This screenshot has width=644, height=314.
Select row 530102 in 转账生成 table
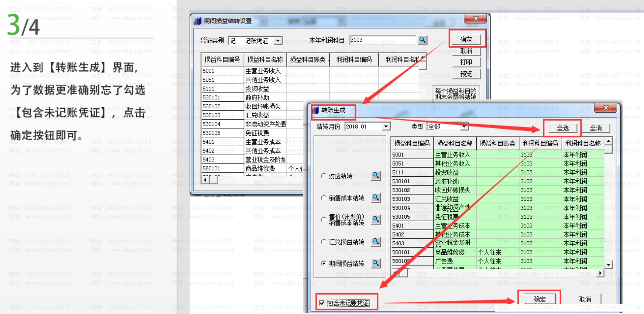tap(498, 190)
